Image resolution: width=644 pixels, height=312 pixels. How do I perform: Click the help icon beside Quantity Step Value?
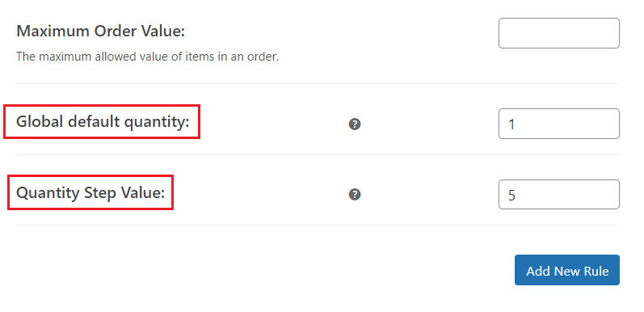tap(355, 195)
